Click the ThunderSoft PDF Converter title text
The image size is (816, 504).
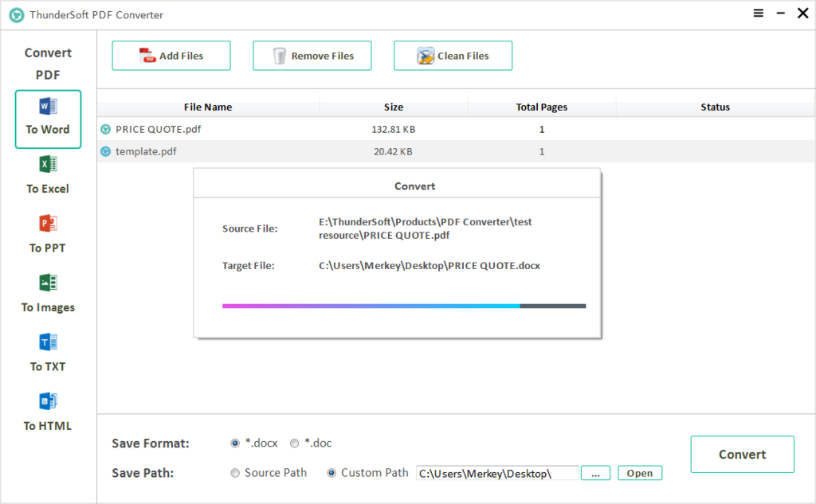point(96,15)
